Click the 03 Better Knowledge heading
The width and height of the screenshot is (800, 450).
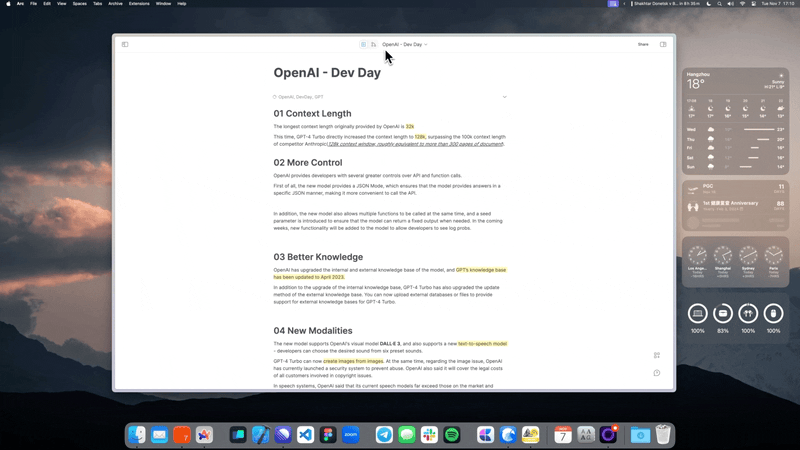[x=318, y=257]
